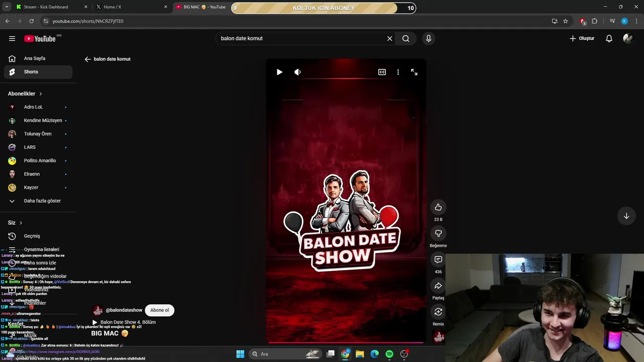Open LARS subscription channel
Image resolution: width=644 pixels, height=362 pixels.
[38, 147]
